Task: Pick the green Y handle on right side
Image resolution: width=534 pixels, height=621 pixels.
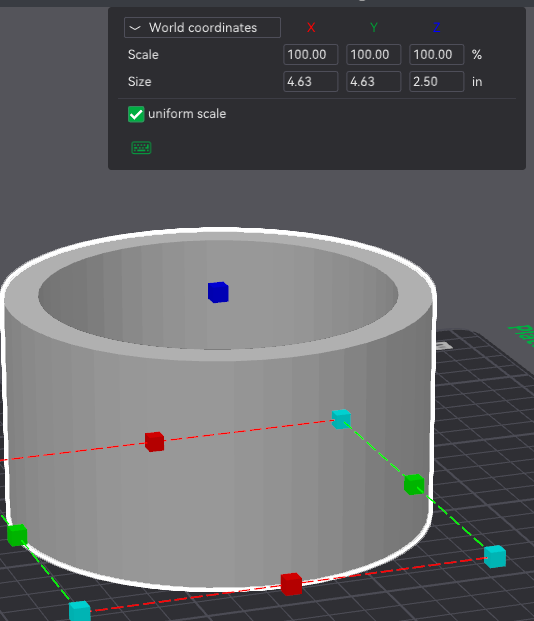Action: point(414,484)
